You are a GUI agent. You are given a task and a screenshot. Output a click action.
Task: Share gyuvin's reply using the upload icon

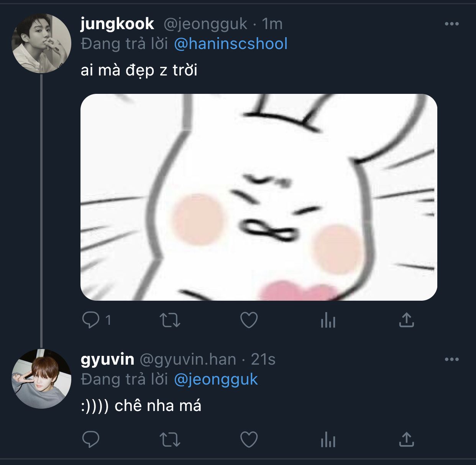[407, 439]
